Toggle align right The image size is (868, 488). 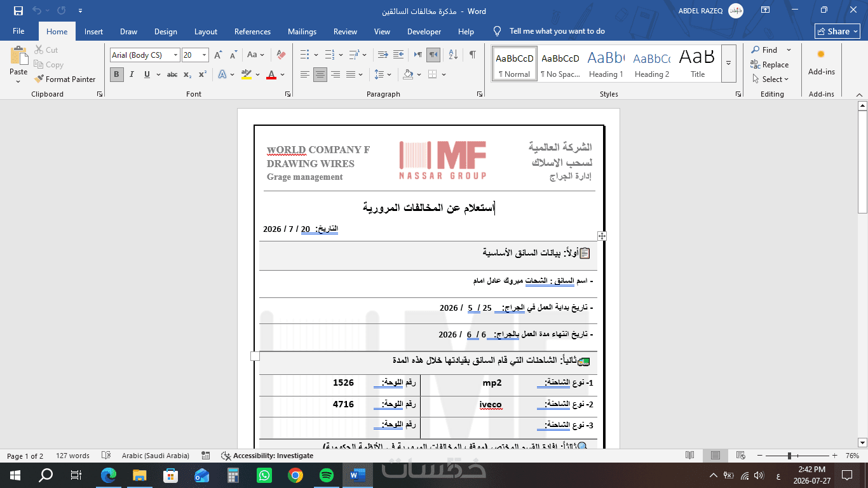(335, 74)
